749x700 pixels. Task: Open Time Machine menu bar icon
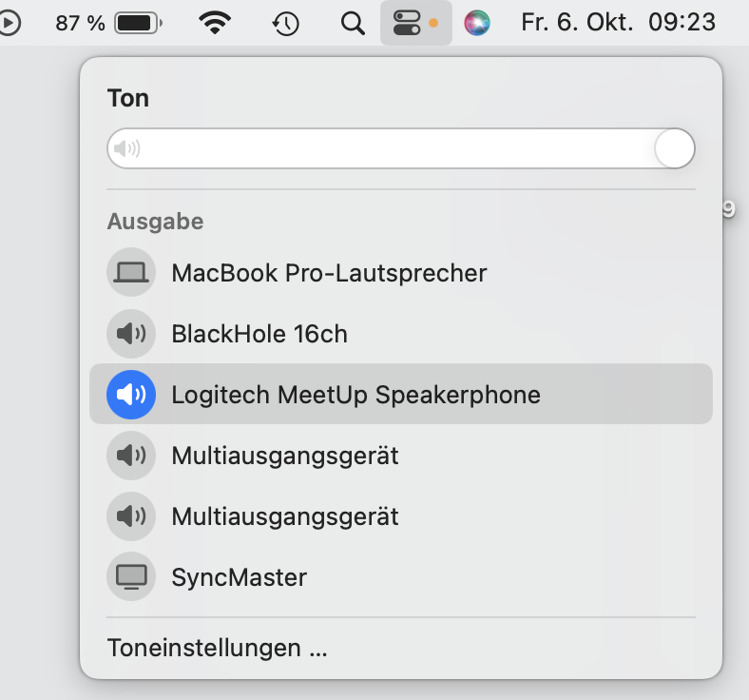point(286,24)
